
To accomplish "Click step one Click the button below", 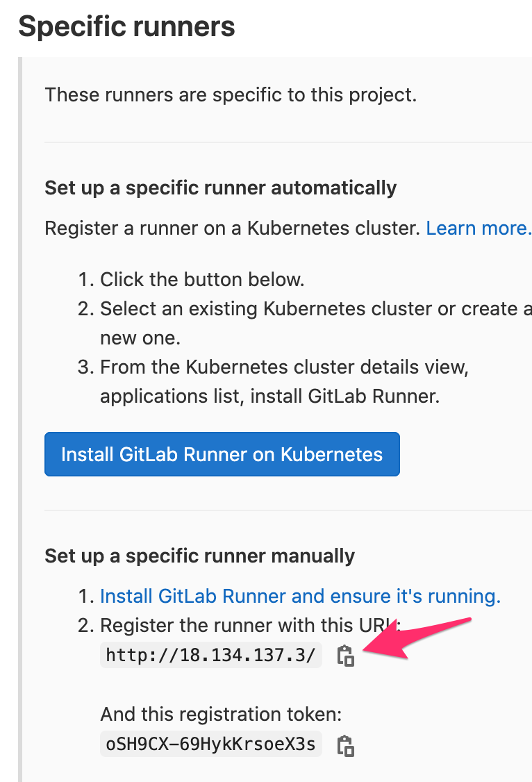I will tap(202, 279).
